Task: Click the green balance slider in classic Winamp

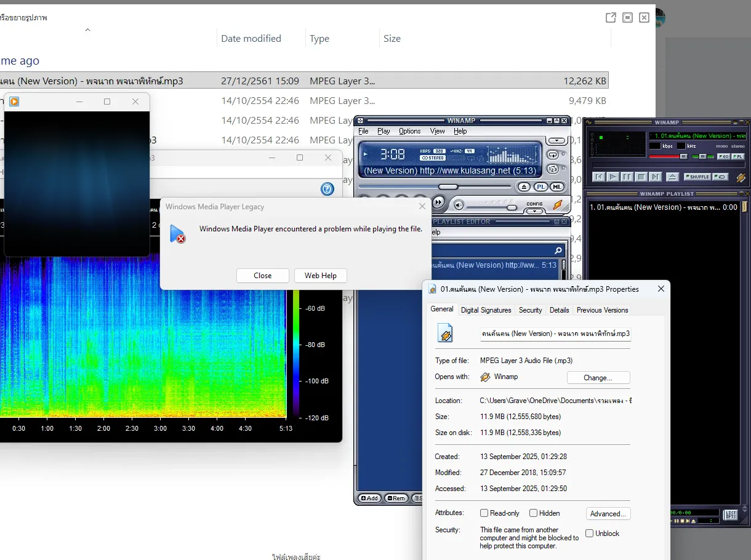Action: click(702, 156)
